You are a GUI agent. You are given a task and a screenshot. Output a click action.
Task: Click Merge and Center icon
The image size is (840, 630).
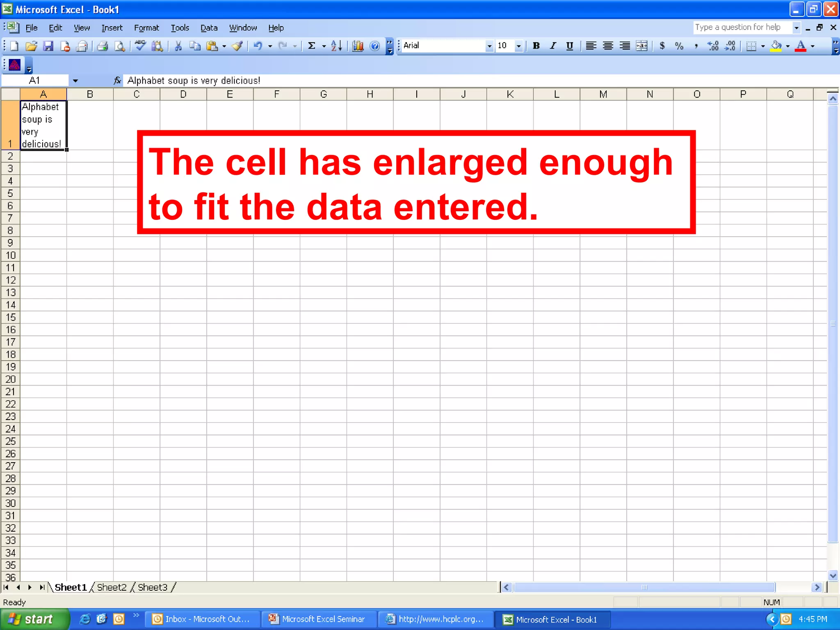(642, 46)
